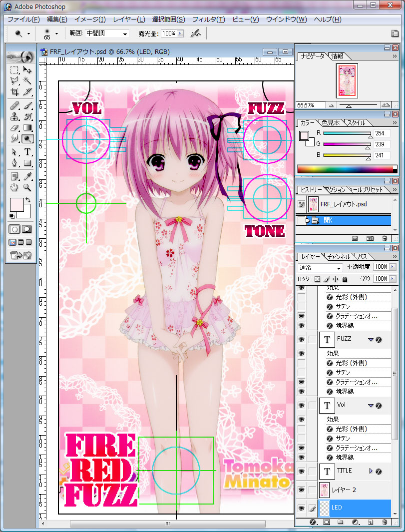Screen dimensions: 405x532
Task: Toggle lock image pixels
Action: 327,279
